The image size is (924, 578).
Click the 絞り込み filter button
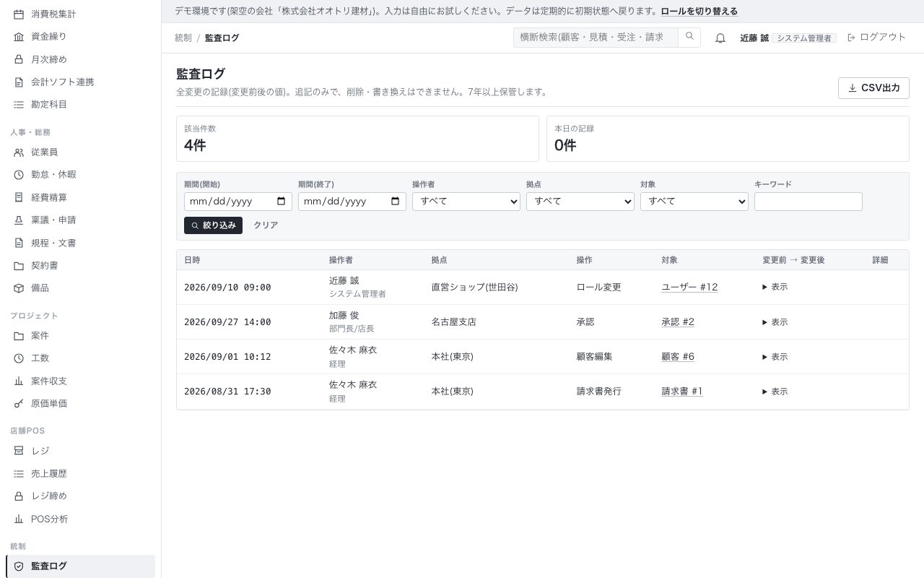(213, 225)
